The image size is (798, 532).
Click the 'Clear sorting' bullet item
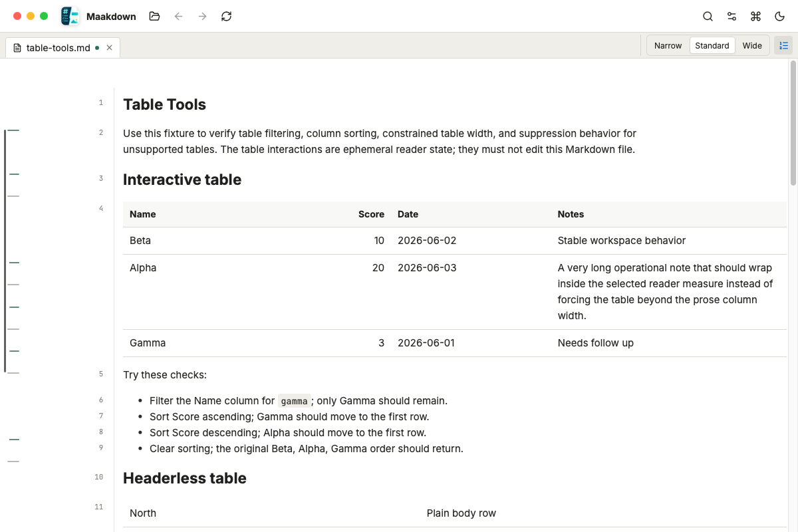tap(306, 449)
